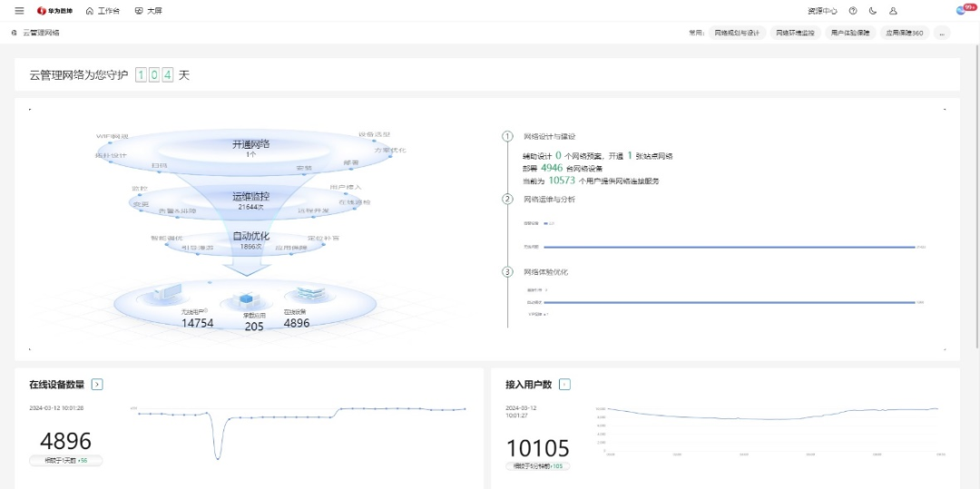Open the help question mark icon
Image resolution: width=980 pixels, height=489 pixels.
click(x=852, y=11)
